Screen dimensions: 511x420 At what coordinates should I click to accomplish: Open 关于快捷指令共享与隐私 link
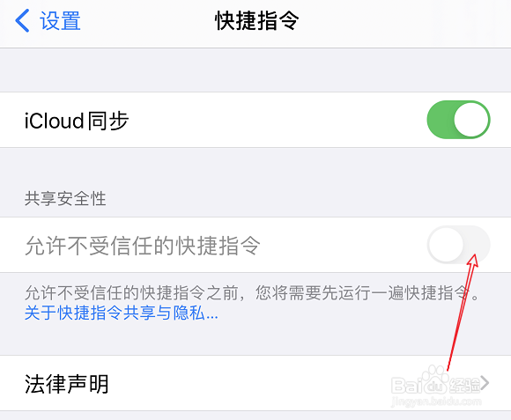[x=122, y=313]
